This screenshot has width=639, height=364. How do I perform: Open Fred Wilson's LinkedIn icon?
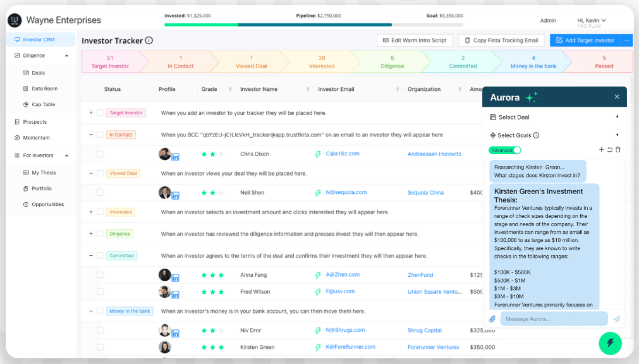coord(175,294)
